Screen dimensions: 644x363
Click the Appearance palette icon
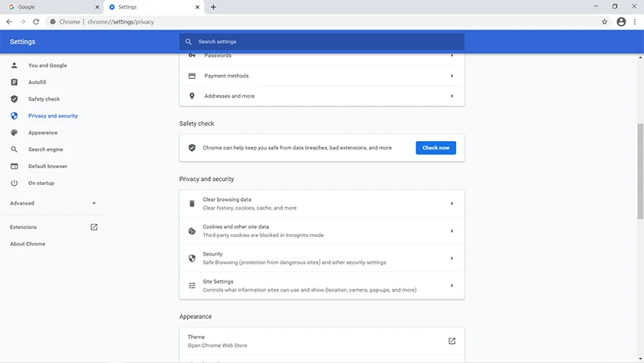click(14, 133)
